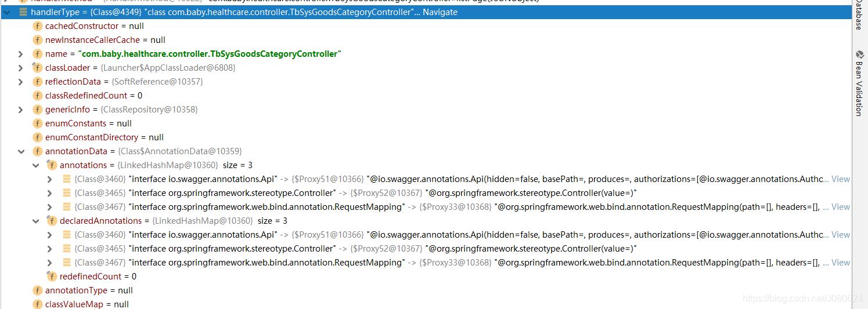
Task: Select '{Class$AnnotationData@10359}' value text
Action: tap(180, 151)
